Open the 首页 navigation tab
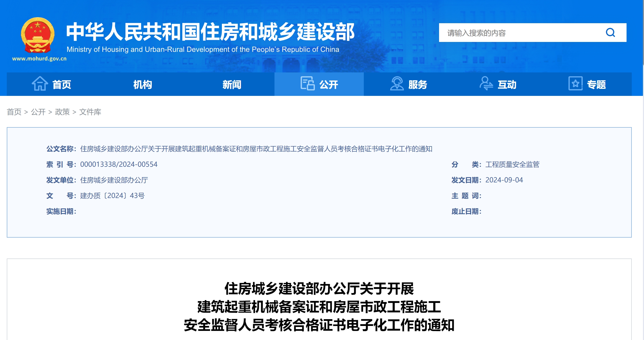 point(51,84)
